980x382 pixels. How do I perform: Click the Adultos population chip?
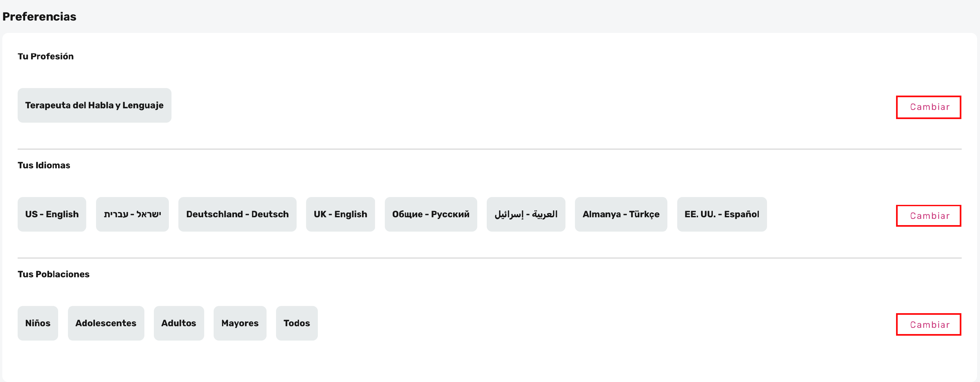(x=178, y=323)
